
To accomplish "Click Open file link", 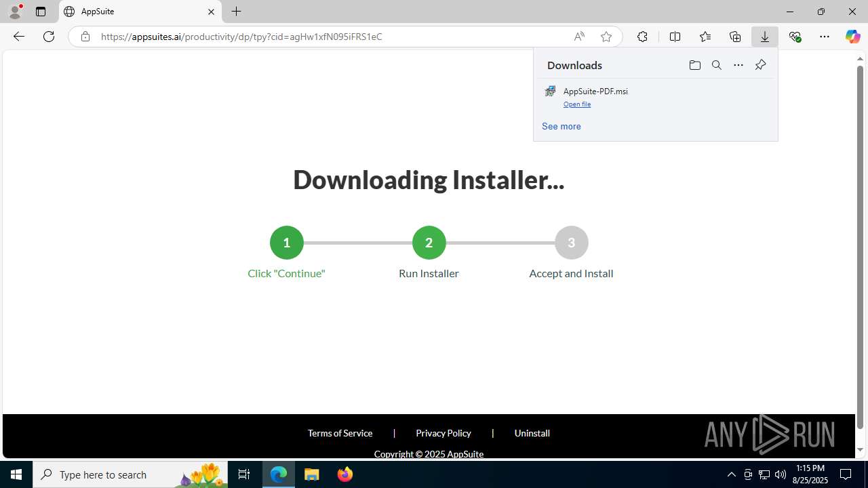I will [x=577, y=104].
